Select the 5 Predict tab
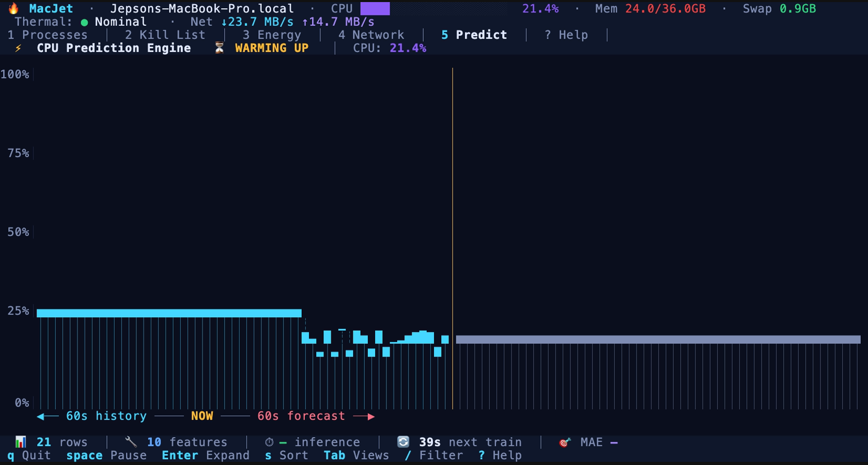This screenshot has height=465, width=868. coord(474,35)
